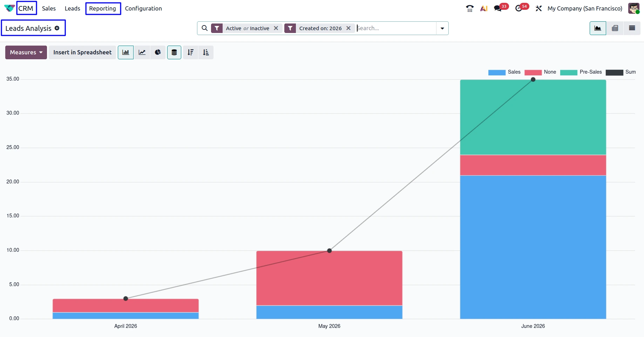Switch to line chart mode

click(142, 52)
